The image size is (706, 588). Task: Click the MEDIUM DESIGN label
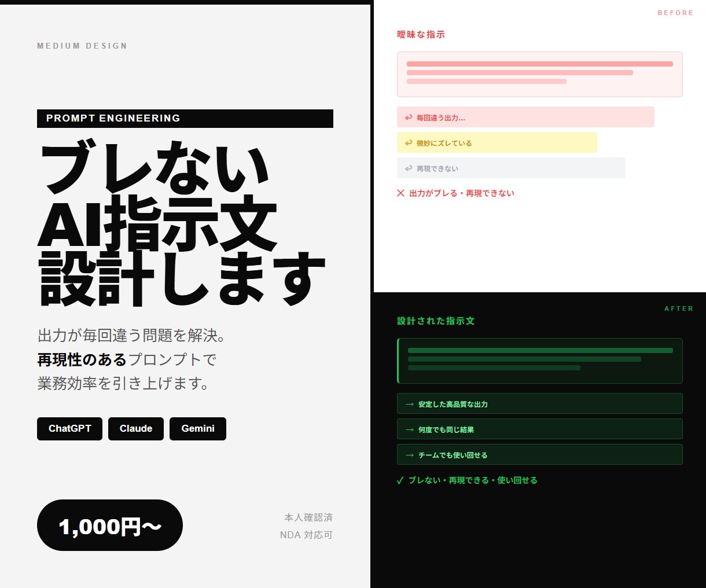(x=82, y=46)
